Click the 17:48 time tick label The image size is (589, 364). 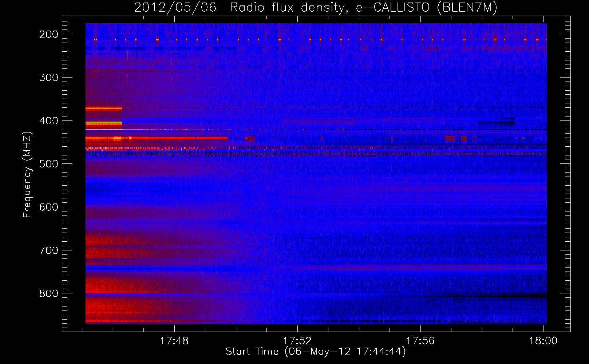(174, 341)
